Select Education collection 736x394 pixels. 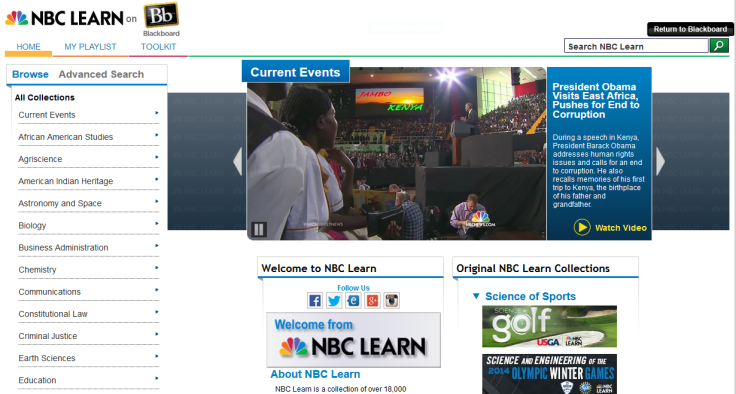(x=38, y=380)
